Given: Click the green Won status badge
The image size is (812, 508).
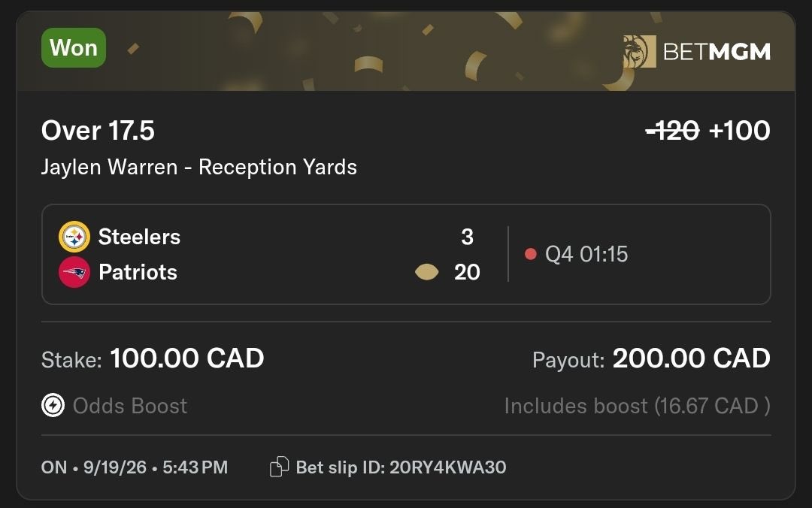Looking at the screenshot, I should tap(74, 47).
